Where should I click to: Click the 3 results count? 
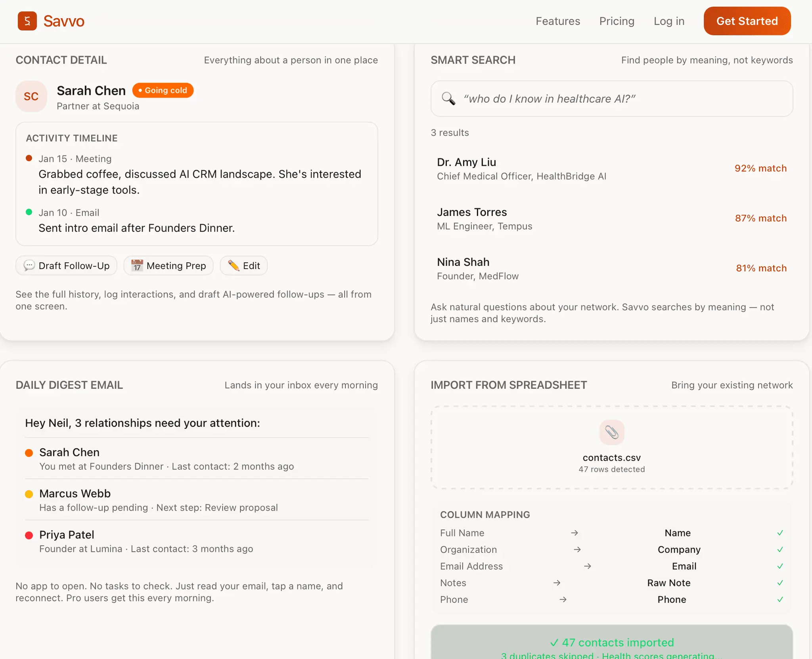[450, 133]
